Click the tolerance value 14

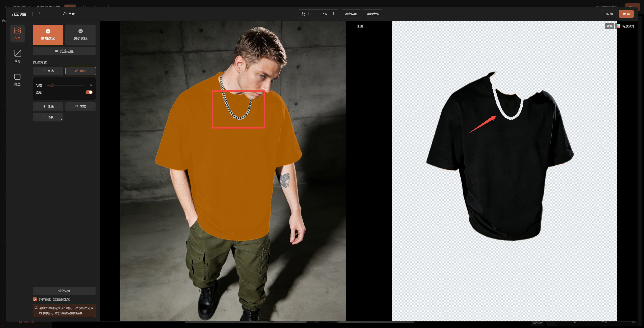(91, 85)
